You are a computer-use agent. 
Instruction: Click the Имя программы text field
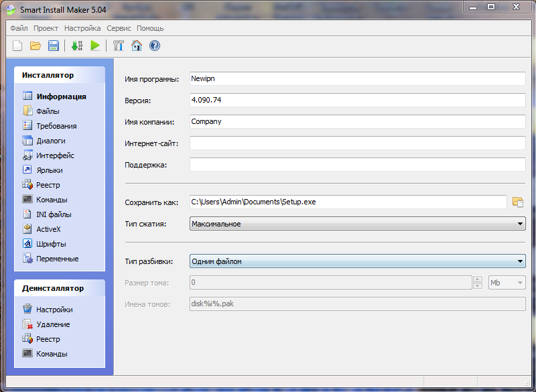pyautogui.click(x=357, y=79)
